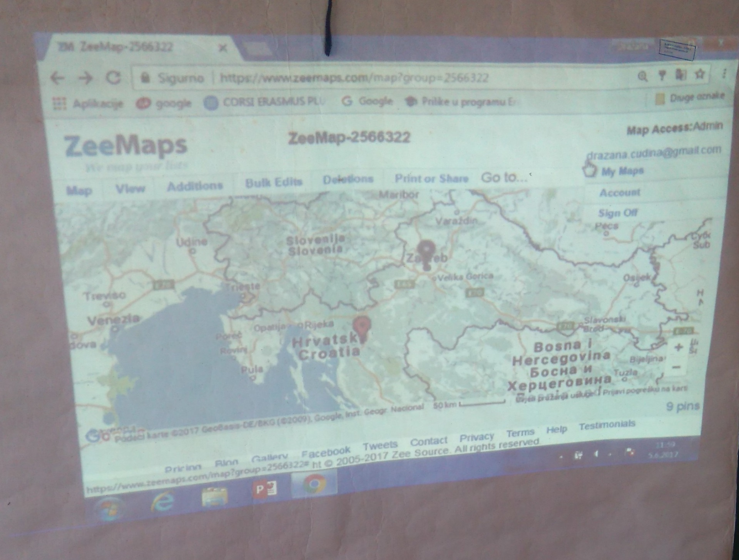Click the Maribor label on map
This screenshot has width=739, height=560.
(399, 194)
